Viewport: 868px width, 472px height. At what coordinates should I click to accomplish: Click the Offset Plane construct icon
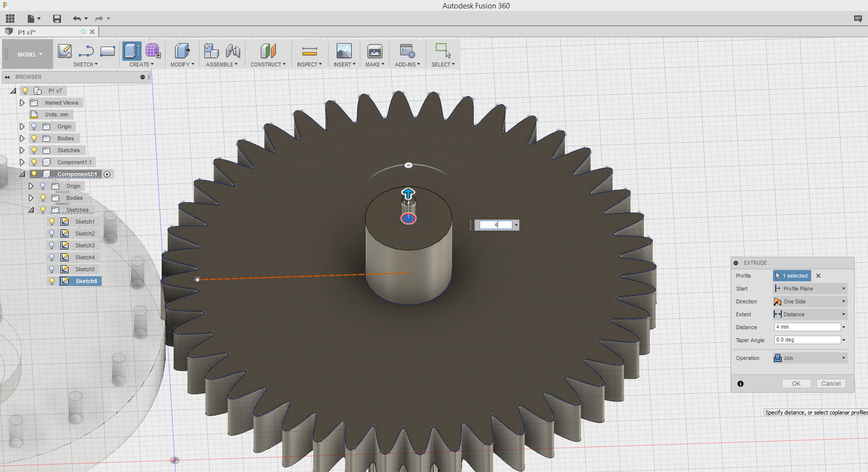[x=268, y=51]
